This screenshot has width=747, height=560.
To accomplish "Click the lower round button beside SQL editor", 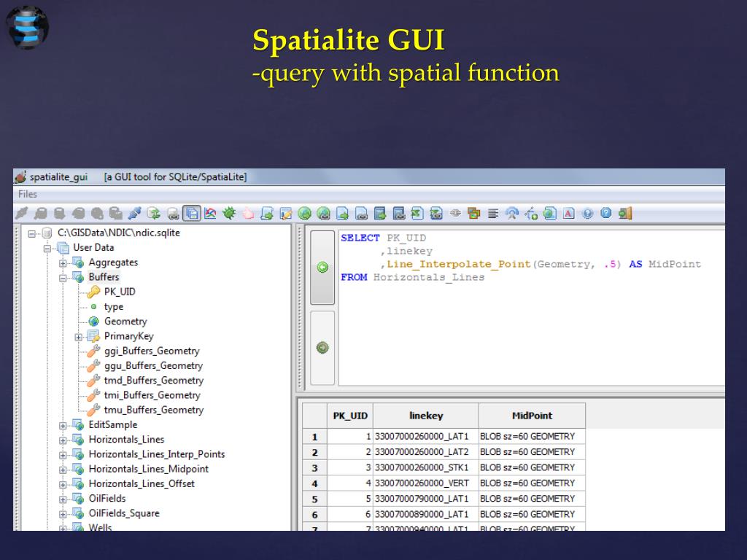I will click(x=322, y=348).
